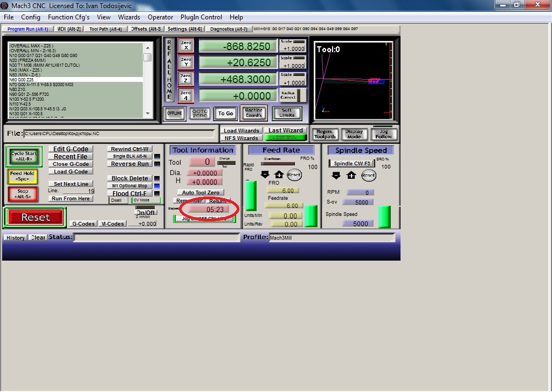Click the X axis DRO value field
This screenshot has height=392, width=552.
(x=238, y=46)
